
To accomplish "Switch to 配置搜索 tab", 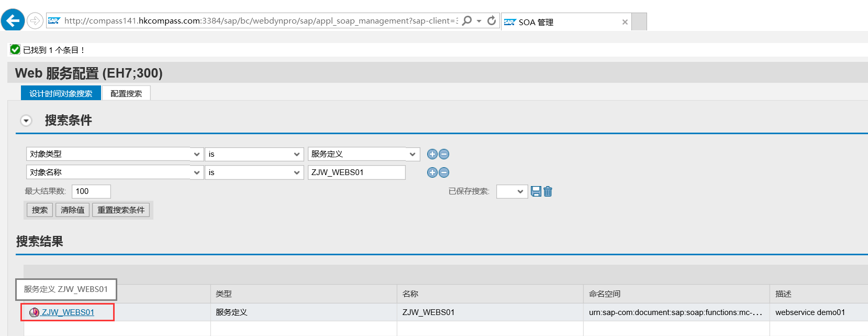I will coord(126,93).
